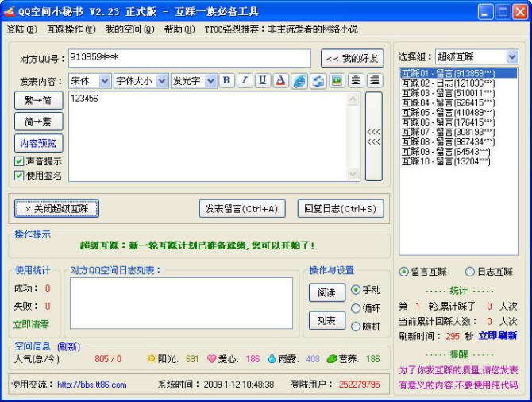The width and height of the screenshot is (532, 402).
Task: Click the tall <<< insert button
Action: (x=373, y=136)
